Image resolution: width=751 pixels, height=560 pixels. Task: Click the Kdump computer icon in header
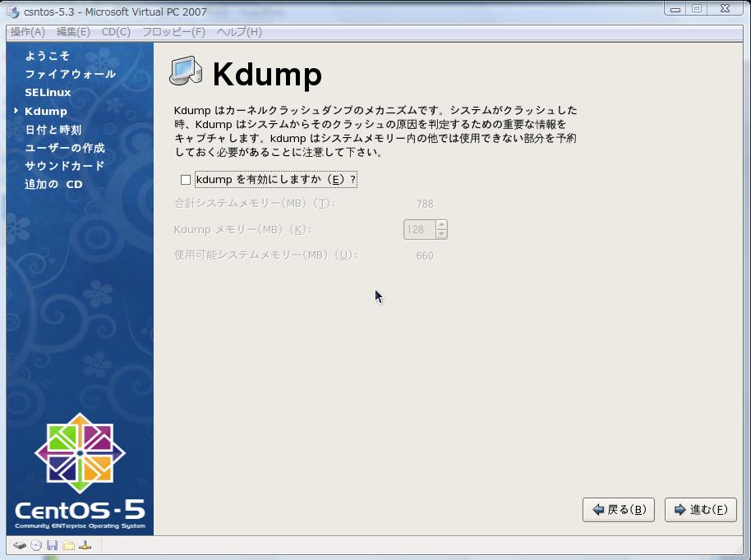(186, 71)
